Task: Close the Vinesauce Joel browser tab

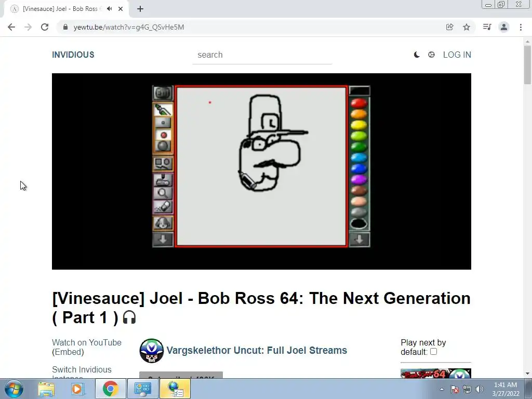Action: pos(121,9)
